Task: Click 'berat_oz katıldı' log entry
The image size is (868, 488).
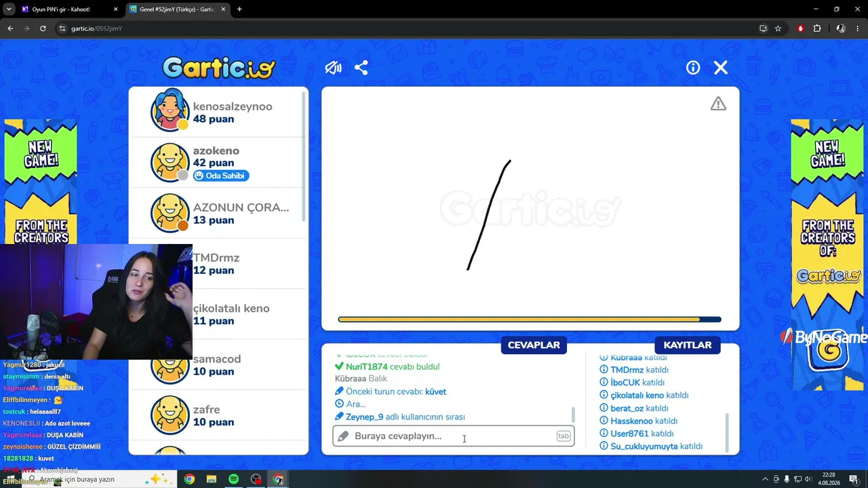Action: tap(634, 408)
